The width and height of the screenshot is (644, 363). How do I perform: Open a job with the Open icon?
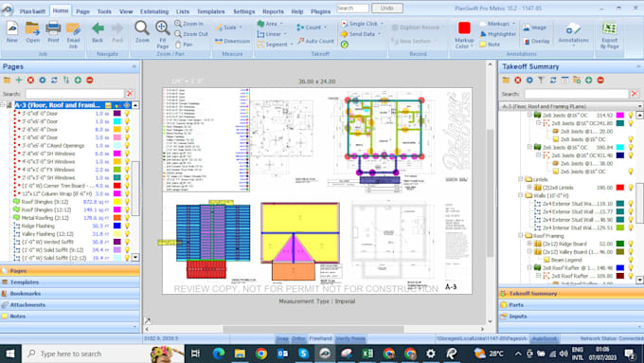coord(32,32)
